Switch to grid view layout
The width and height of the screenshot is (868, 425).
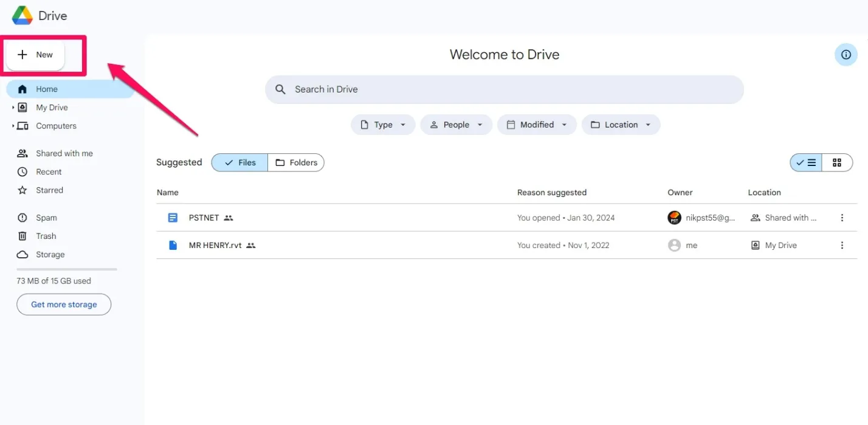point(837,162)
